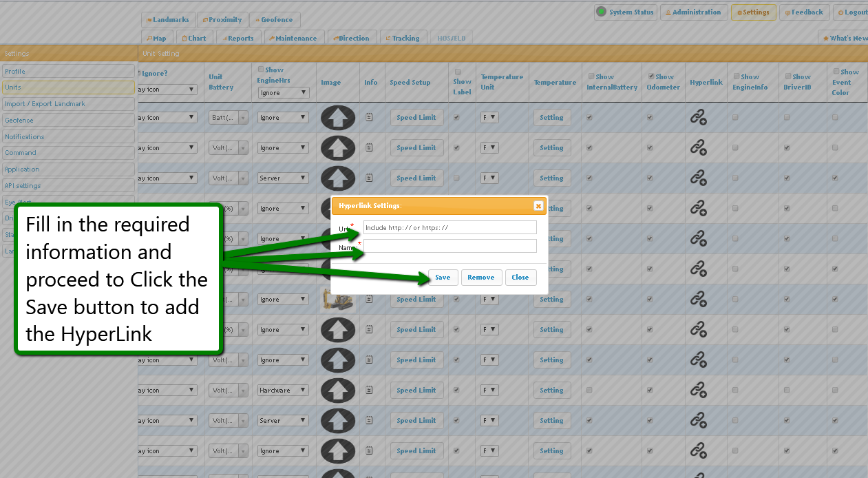Close the Hyperlink Settings dialog with the X icon

[x=538, y=206]
